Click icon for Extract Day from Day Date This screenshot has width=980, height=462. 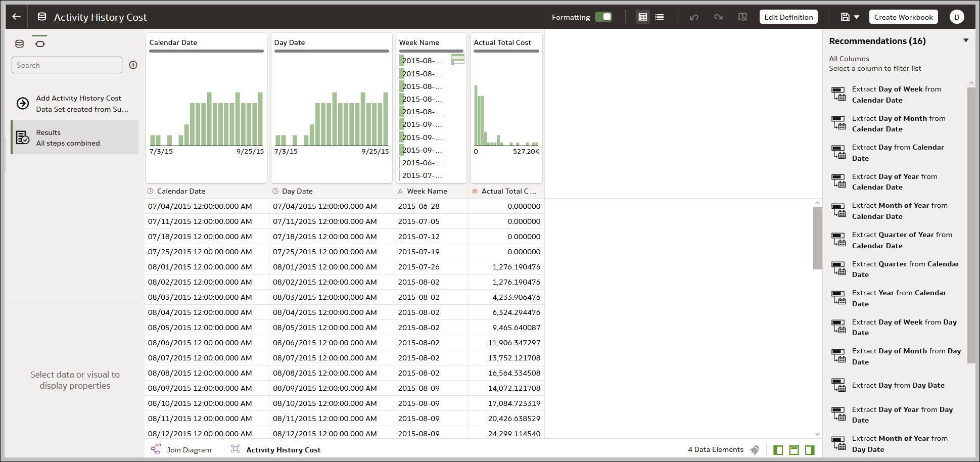[838, 385]
